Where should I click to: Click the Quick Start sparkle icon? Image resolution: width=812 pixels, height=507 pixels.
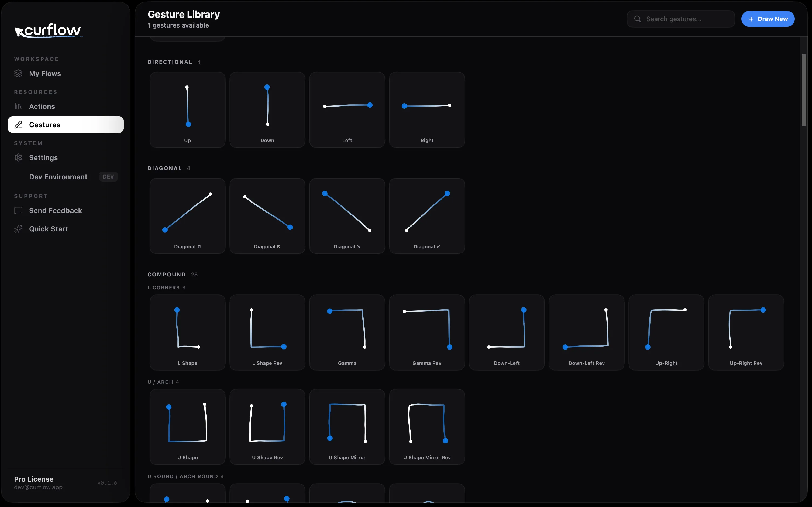pos(18,229)
